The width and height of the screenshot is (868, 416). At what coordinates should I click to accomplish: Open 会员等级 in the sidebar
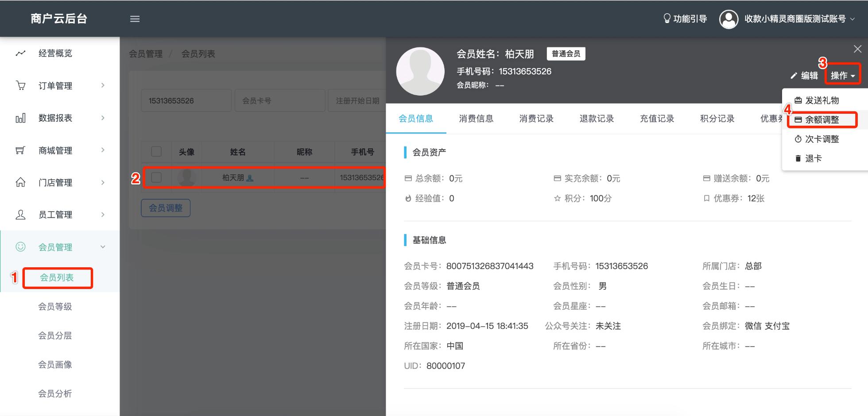(55, 306)
